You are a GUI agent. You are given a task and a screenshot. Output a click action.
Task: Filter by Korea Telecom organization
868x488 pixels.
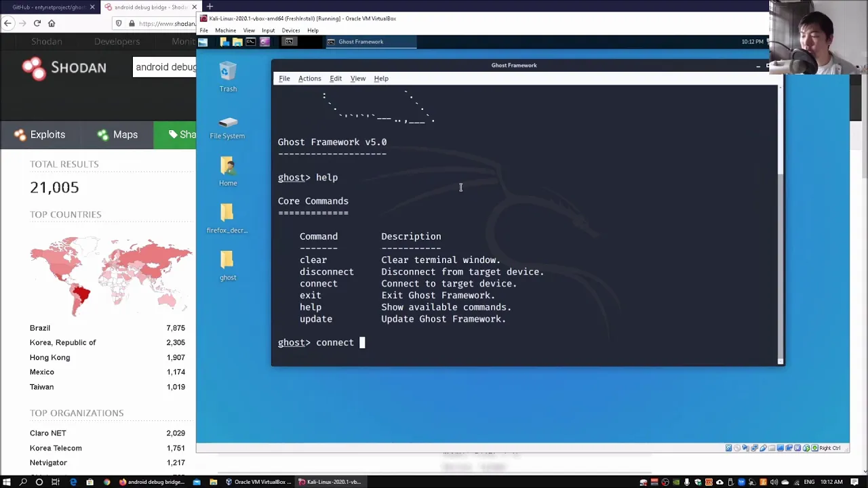pos(56,448)
